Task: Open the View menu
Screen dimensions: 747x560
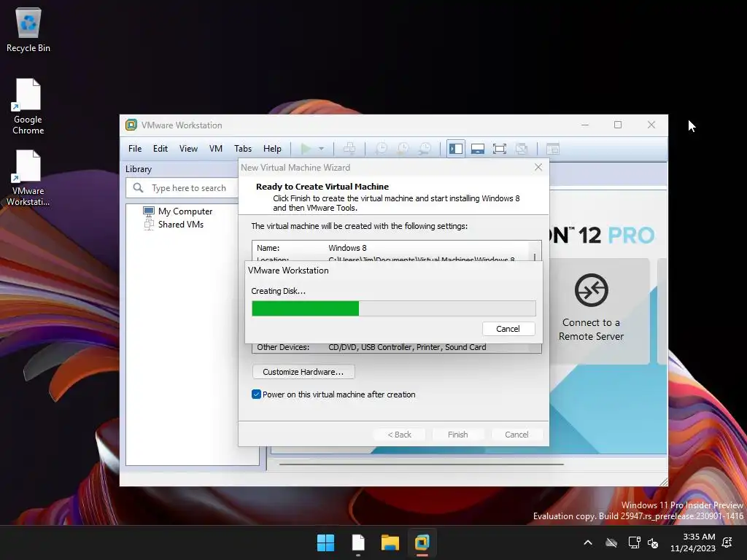Action: click(188, 149)
